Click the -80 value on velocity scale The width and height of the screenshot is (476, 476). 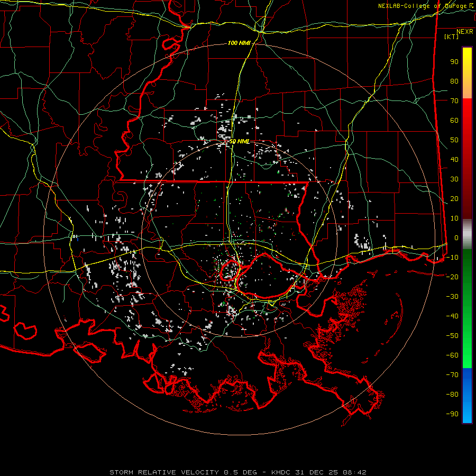(452, 395)
